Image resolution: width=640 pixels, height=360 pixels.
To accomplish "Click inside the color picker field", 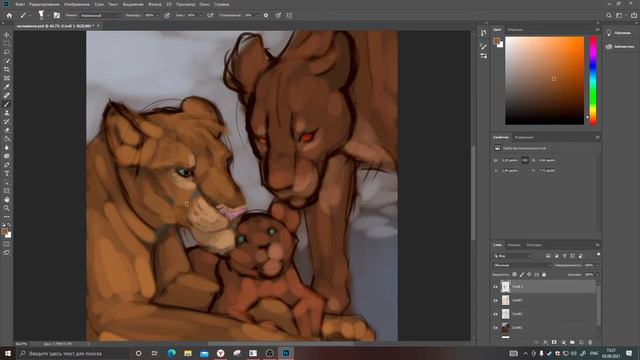I will pyautogui.click(x=544, y=80).
